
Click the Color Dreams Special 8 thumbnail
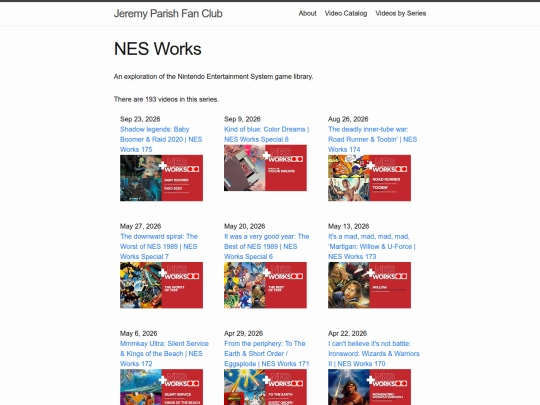266,168
